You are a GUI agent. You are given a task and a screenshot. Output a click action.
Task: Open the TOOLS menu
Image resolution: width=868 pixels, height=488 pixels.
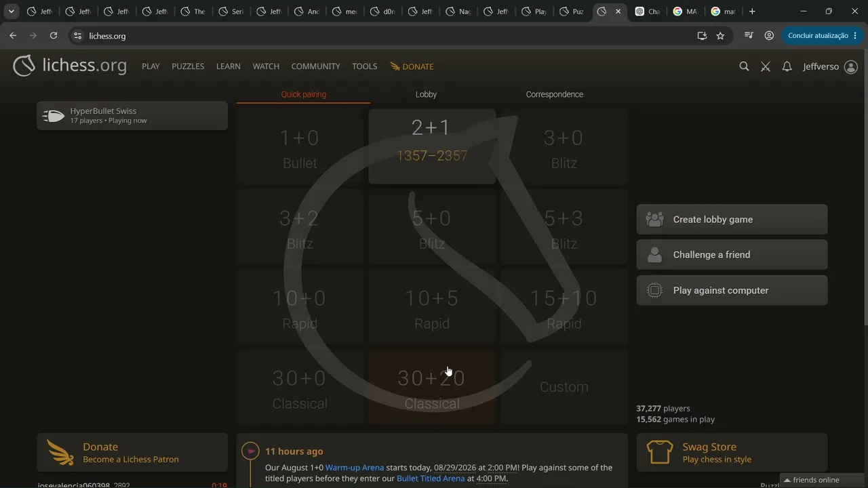364,66
